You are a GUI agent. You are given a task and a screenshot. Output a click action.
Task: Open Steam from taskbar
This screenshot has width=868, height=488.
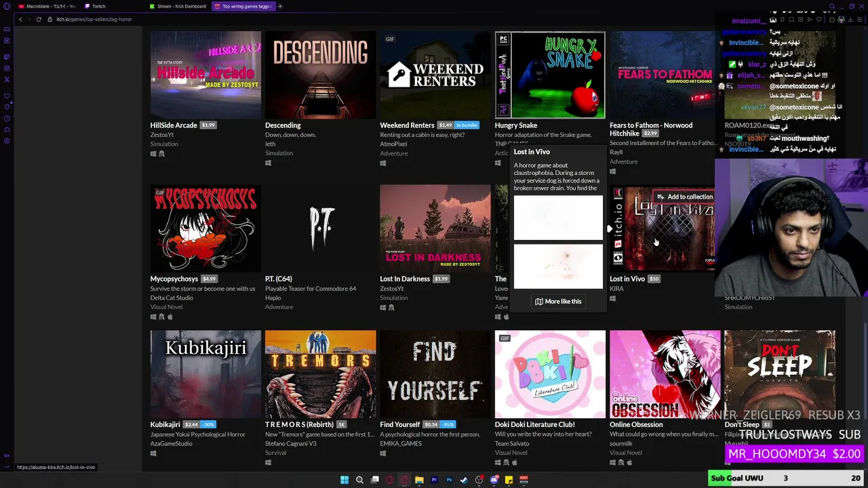[x=464, y=480]
